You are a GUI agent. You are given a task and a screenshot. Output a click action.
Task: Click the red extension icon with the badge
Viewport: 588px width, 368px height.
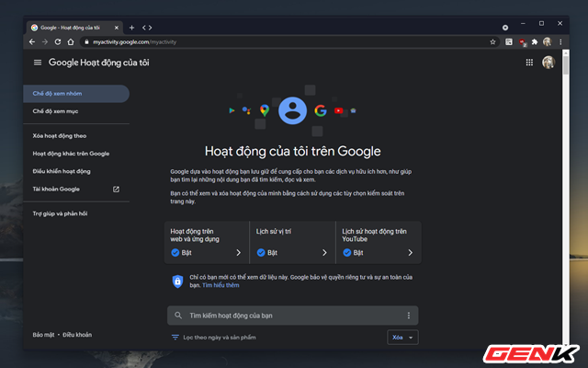click(522, 42)
